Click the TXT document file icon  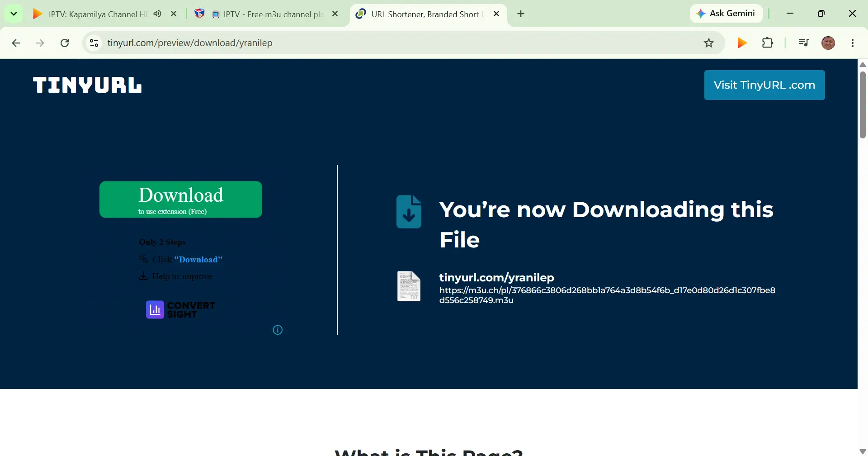[x=409, y=286]
